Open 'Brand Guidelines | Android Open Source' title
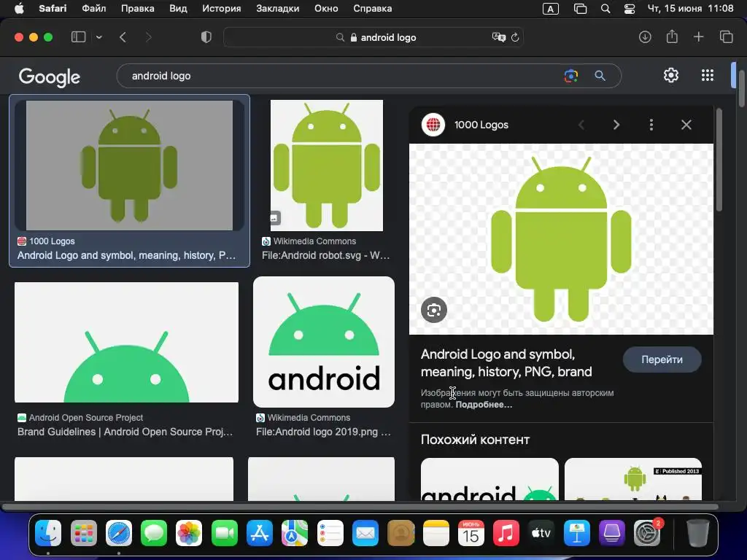The image size is (747, 560). click(x=125, y=432)
